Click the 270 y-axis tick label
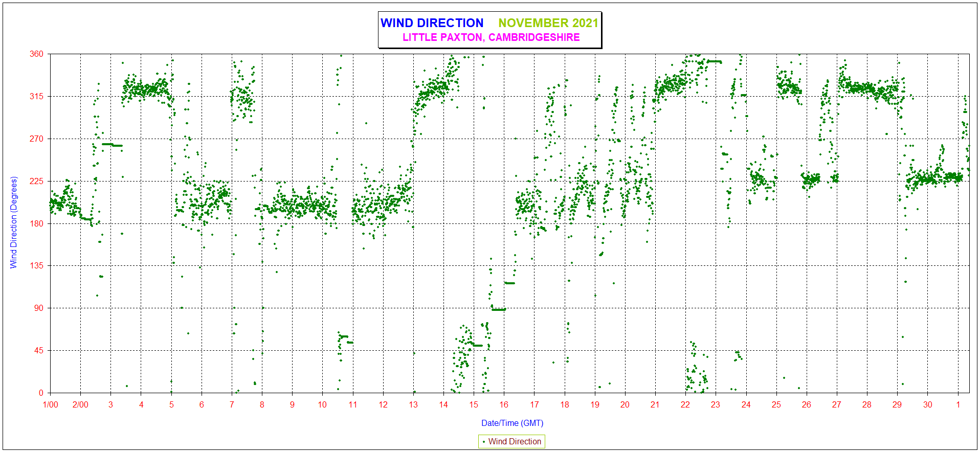Image resolution: width=980 pixels, height=452 pixels. click(x=36, y=139)
